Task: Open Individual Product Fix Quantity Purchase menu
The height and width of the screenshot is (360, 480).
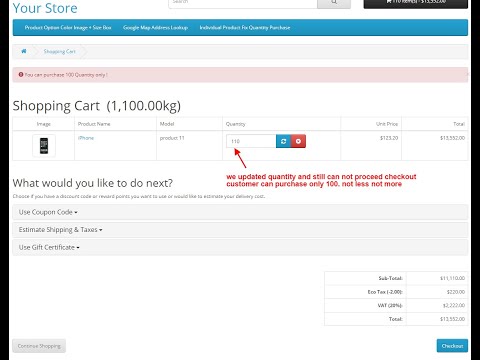Action: tap(245, 28)
